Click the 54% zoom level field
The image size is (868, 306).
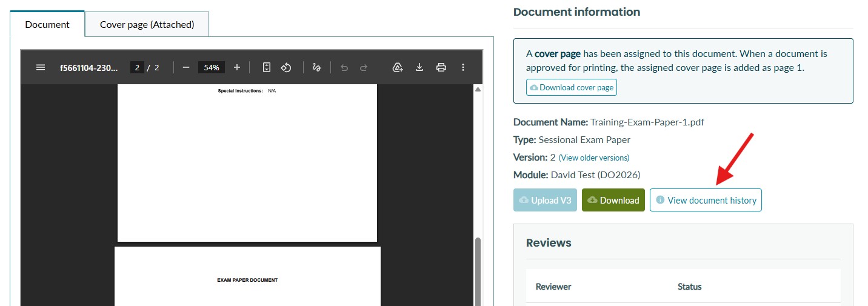tap(212, 67)
